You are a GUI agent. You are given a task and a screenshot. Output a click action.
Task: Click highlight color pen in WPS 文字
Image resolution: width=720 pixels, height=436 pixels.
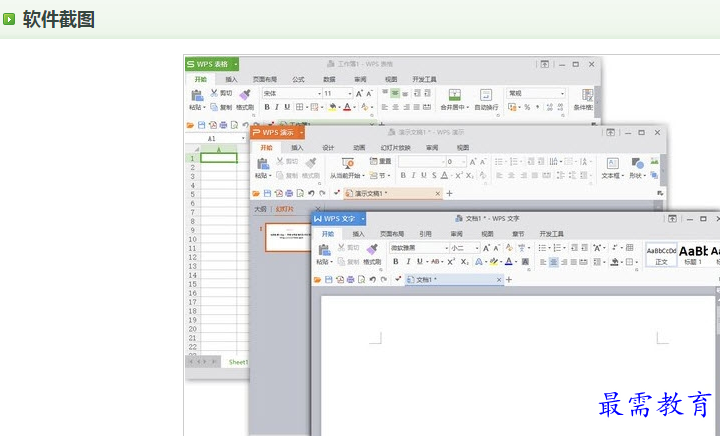click(x=493, y=262)
